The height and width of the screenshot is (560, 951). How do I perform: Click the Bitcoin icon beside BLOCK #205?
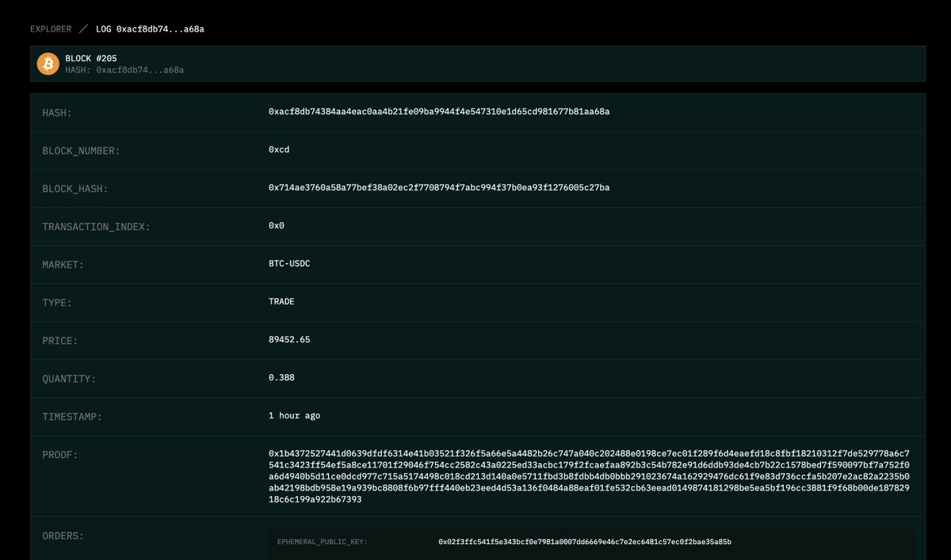point(48,64)
